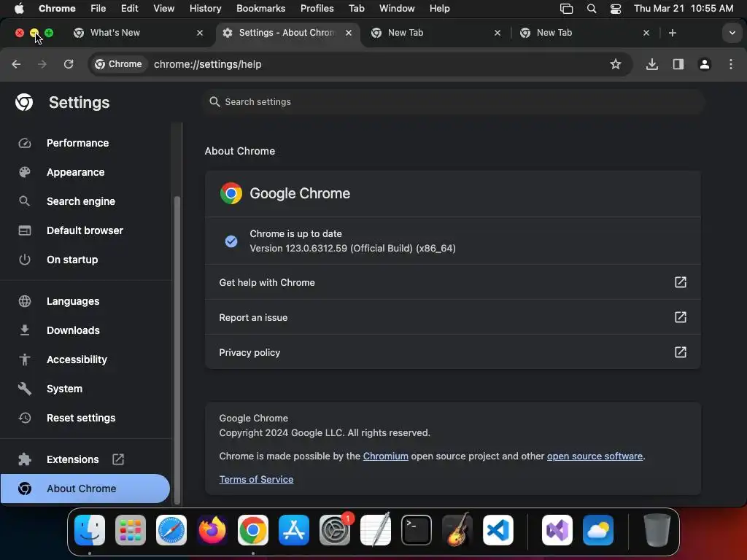This screenshot has height=560, width=747.
Task: Select About Chrome in sidebar
Action: click(85, 489)
